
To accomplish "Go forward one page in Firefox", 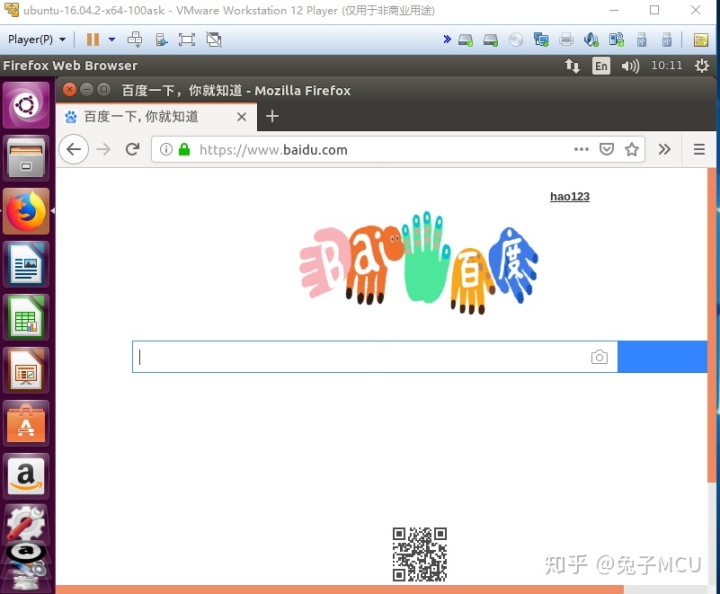I will tap(104, 149).
